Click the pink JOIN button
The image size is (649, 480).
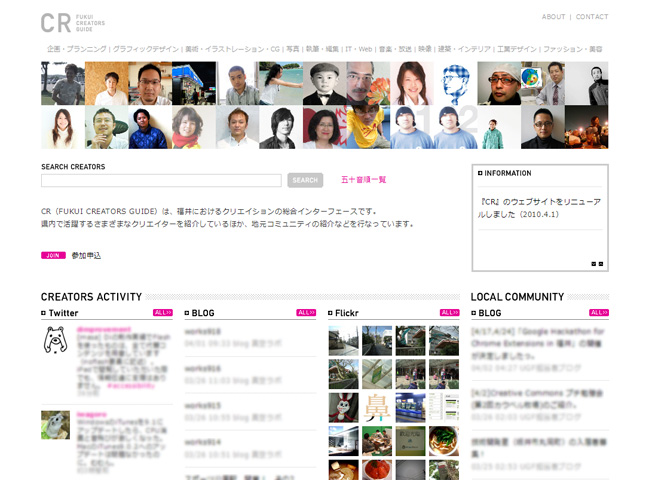point(53,255)
